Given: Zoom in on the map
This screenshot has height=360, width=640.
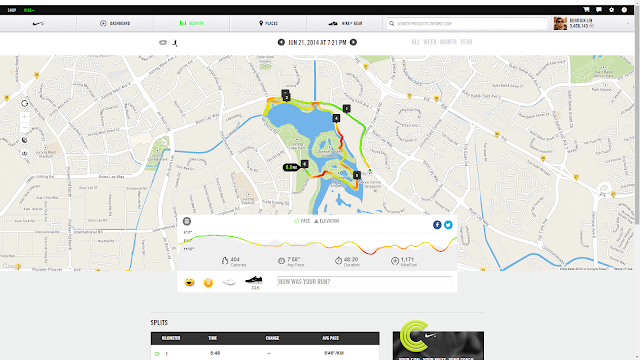Looking at the screenshot, I should tap(24, 117).
